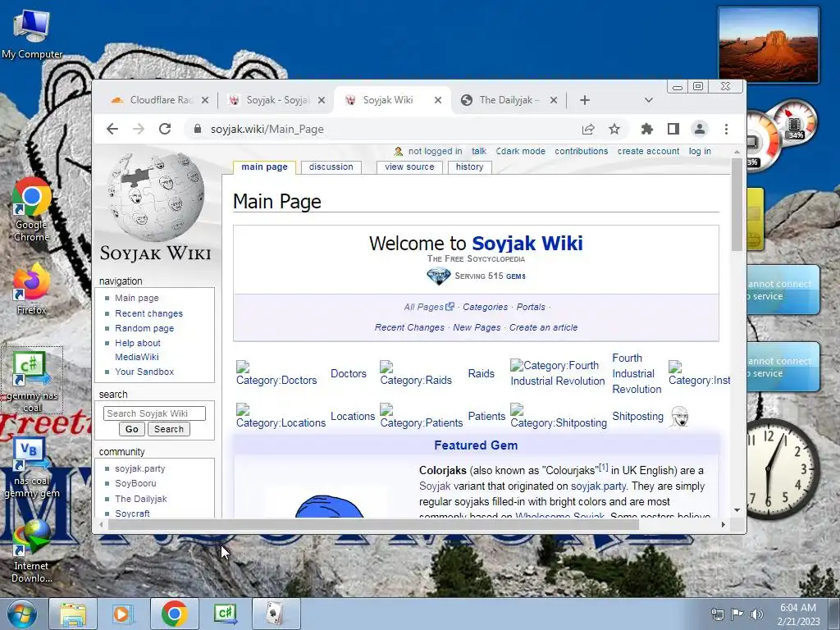
Task: Open the Categories link
Action: coord(485,307)
